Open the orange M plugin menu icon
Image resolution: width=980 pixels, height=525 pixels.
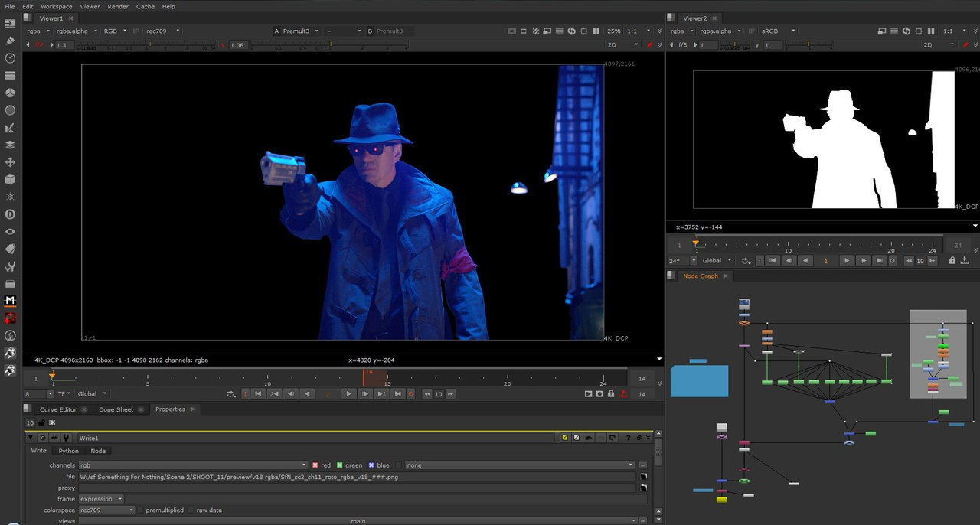tap(10, 301)
